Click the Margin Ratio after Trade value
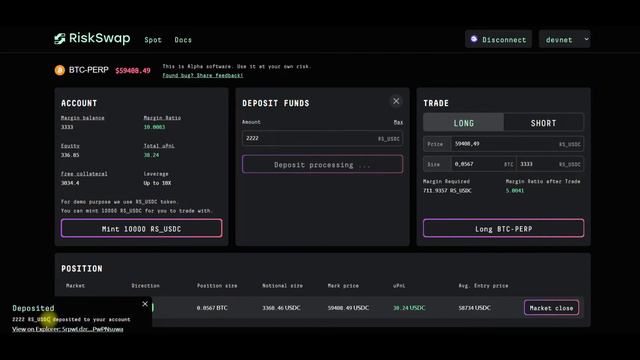 point(515,191)
